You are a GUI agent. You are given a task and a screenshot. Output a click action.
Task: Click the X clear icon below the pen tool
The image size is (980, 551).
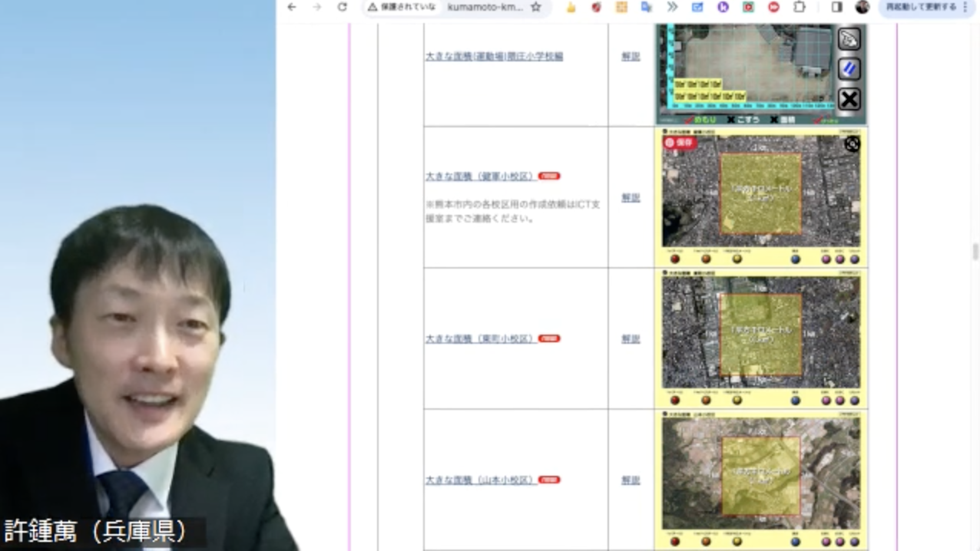tap(849, 98)
